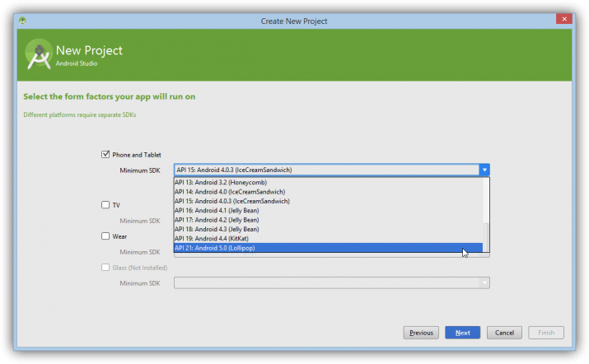Select API 19: Android 4.4 (KitKat)
589x364 pixels.
(329, 239)
